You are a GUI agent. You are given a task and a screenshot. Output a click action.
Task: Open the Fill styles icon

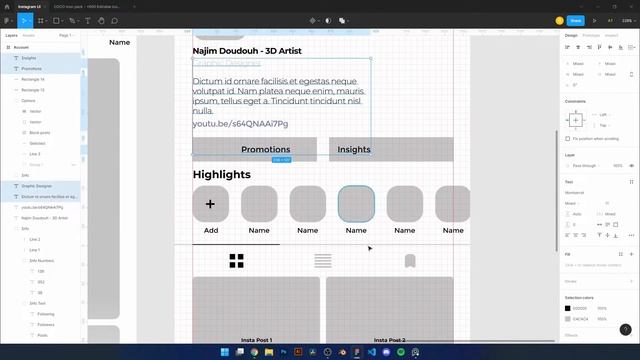[x=621, y=254]
